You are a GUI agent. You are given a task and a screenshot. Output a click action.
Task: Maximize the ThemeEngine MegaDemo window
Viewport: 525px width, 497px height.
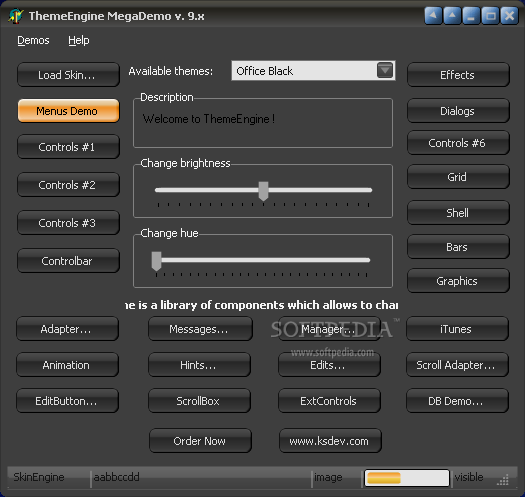(x=490, y=16)
